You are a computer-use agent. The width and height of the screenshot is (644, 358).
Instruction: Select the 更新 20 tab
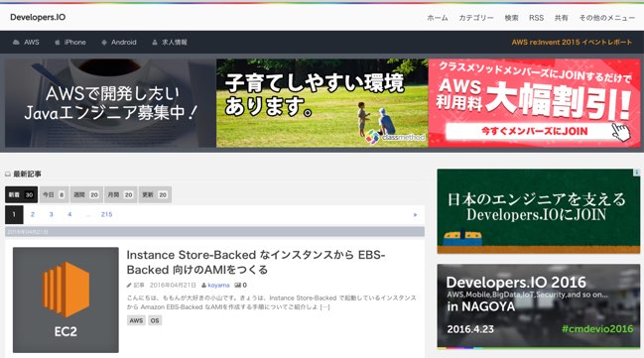(155, 194)
